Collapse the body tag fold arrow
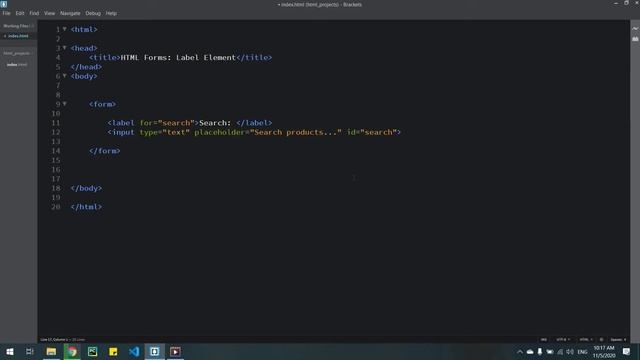The height and width of the screenshot is (360, 640). (x=64, y=76)
